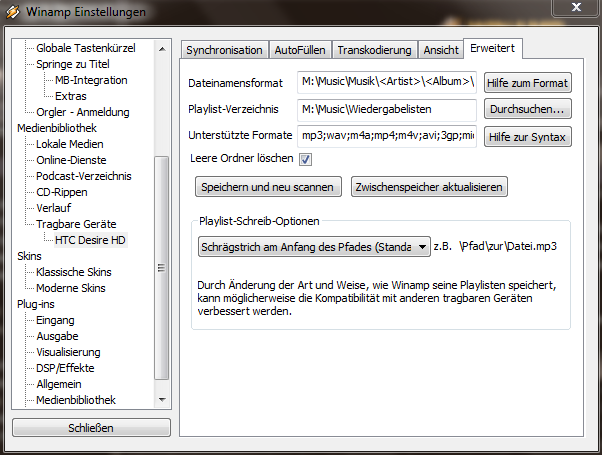Viewport: 602px width, 455px height.
Task: Click the Playlist-Schreib-Optionen group label
Action: click(x=259, y=221)
